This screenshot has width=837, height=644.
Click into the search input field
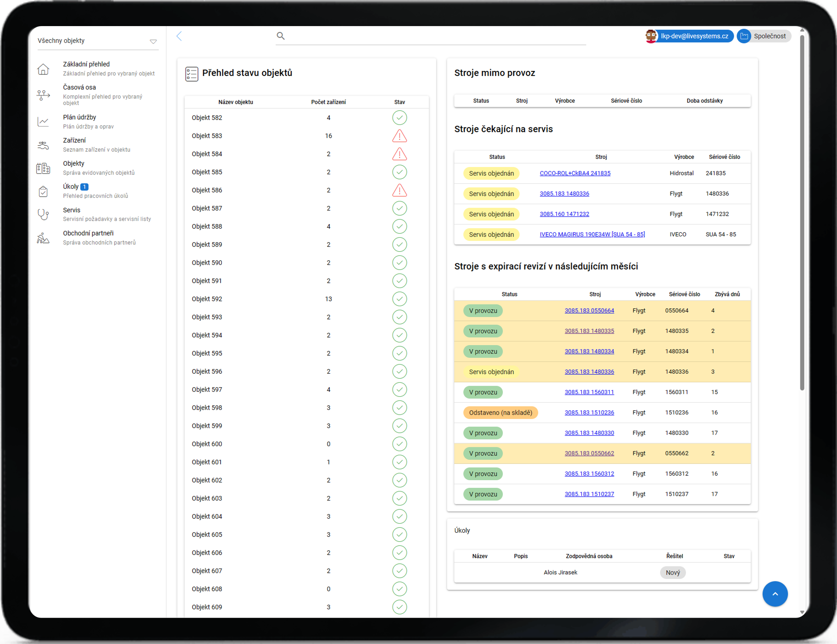pyautogui.click(x=433, y=36)
